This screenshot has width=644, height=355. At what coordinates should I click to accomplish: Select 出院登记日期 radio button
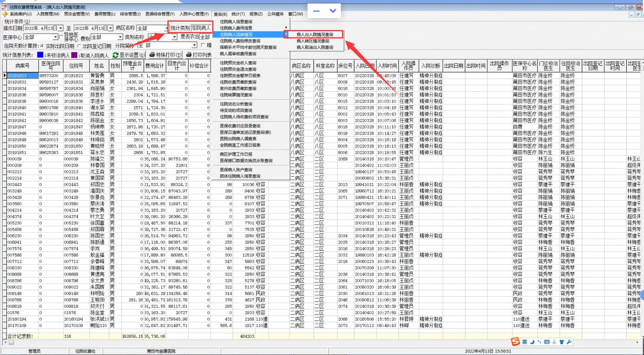coord(79,46)
